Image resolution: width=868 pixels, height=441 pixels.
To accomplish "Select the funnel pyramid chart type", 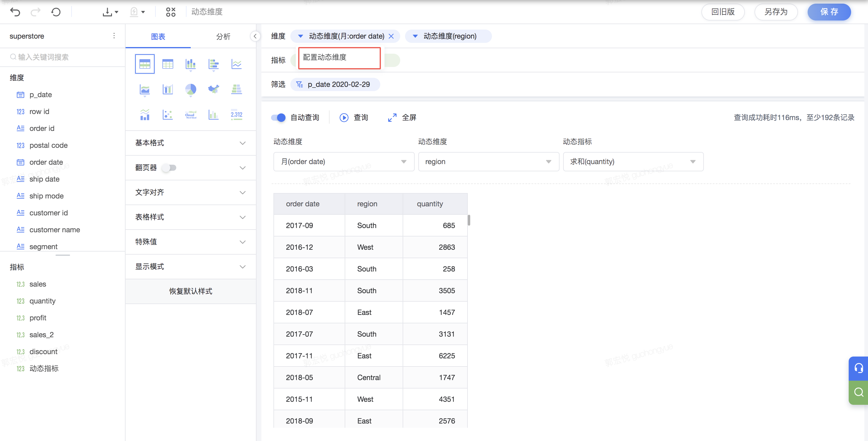I will click(x=237, y=90).
